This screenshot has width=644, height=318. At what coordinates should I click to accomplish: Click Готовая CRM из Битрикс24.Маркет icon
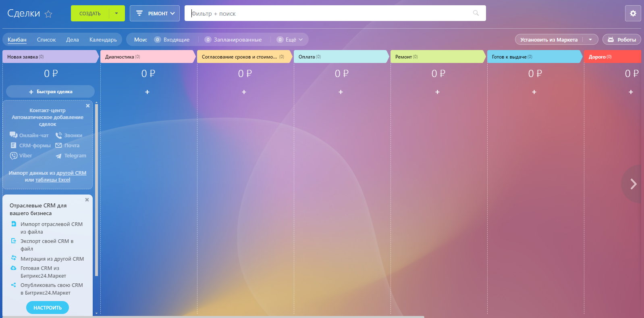coord(14,268)
